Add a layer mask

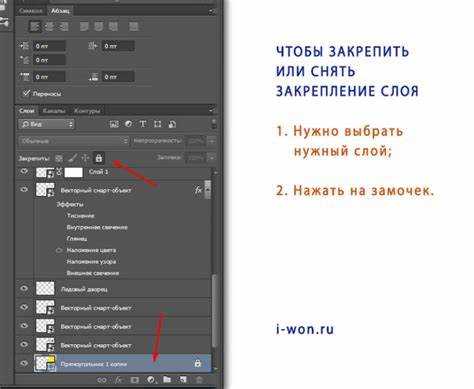pyautogui.click(x=135, y=380)
